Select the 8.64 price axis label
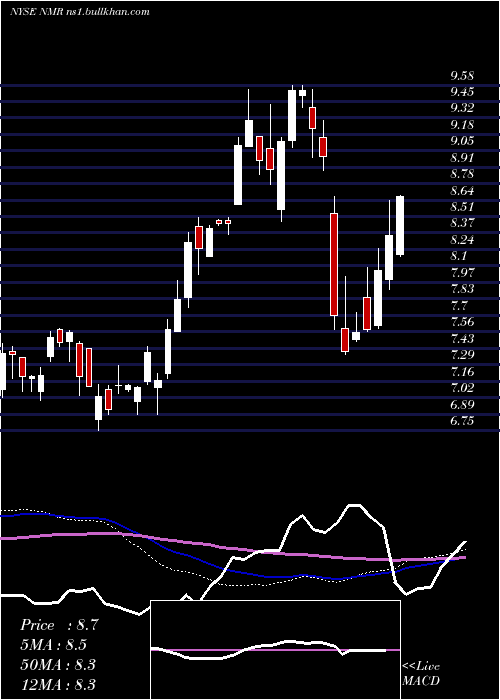The width and height of the screenshot is (500, 700). 462,191
